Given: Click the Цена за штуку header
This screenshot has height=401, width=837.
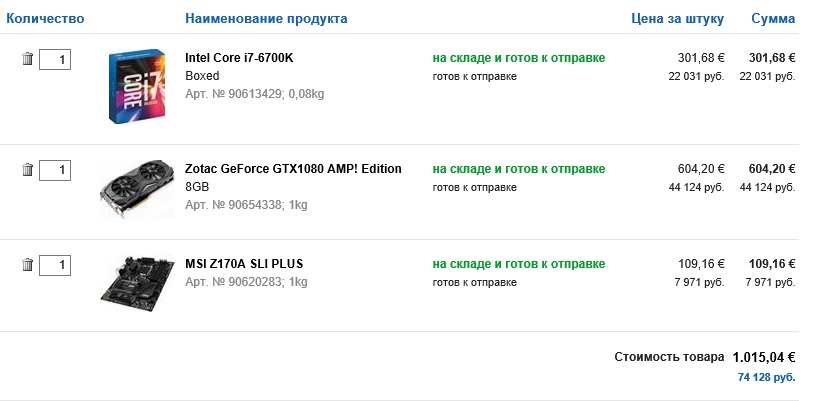Looking at the screenshot, I should [x=678, y=19].
